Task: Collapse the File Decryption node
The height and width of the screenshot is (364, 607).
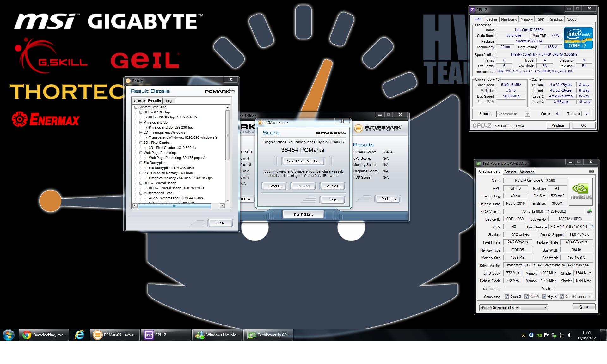Action: [141, 163]
